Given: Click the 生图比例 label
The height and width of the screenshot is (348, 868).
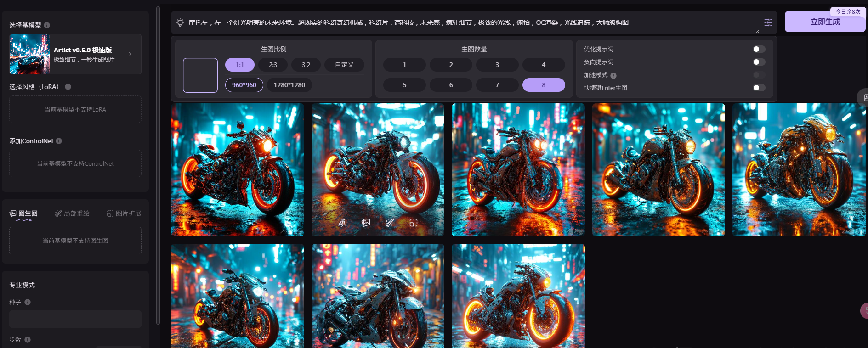Looking at the screenshot, I should click(274, 49).
